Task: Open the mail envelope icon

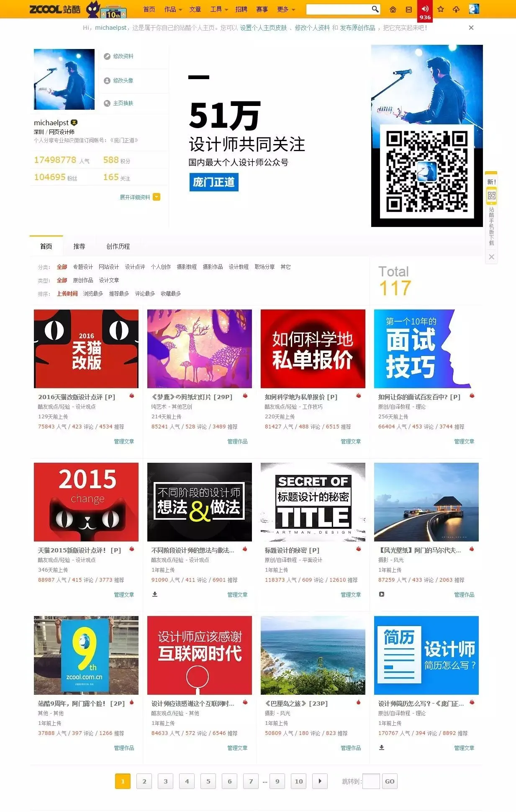Action: pyautogui.click(x=409, y=9)
